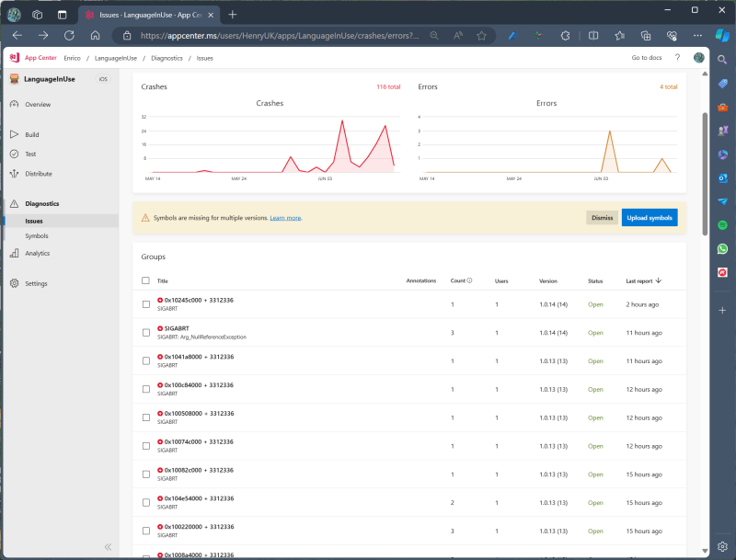736x560 pixels.
Task: Open the 0x10245c000 + 3312336 crash group
Action: (199, 300)
